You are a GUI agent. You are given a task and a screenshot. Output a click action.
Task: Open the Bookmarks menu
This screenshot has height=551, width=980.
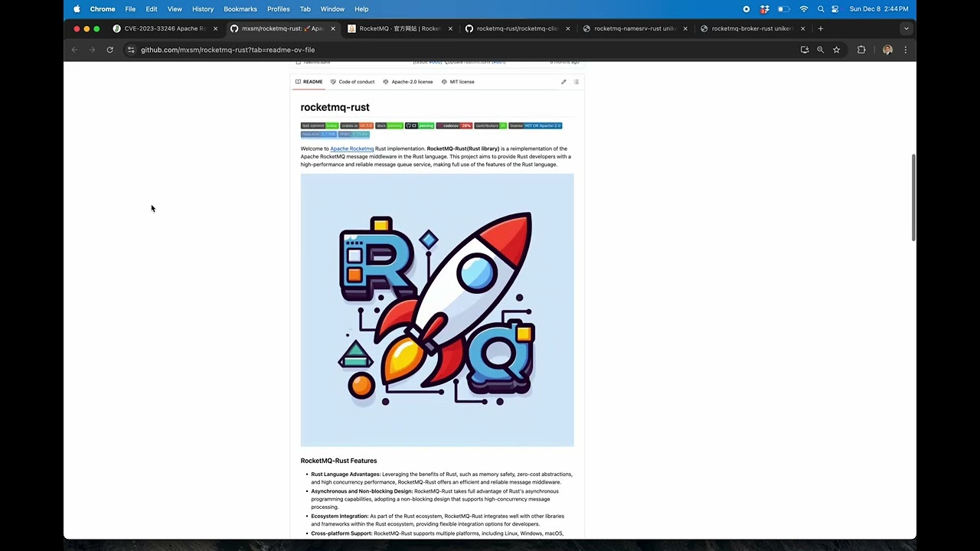tap(240, 9)
